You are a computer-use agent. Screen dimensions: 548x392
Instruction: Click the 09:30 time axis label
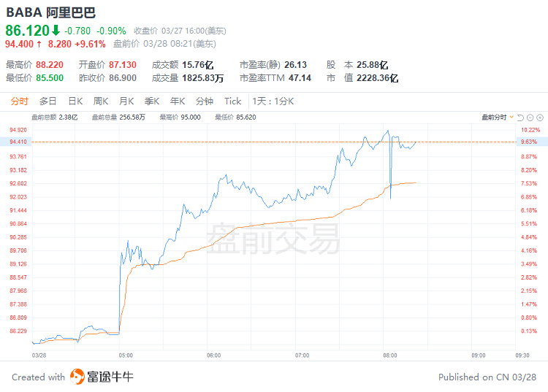click(522, 356)
